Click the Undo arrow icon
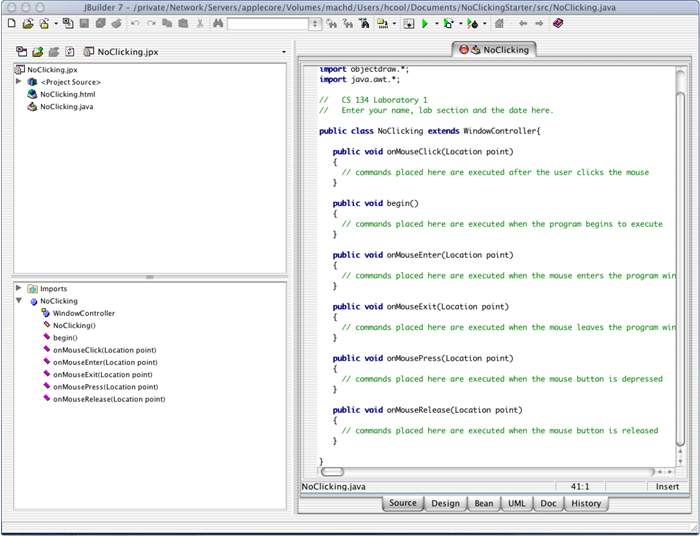 pos(135,23)
